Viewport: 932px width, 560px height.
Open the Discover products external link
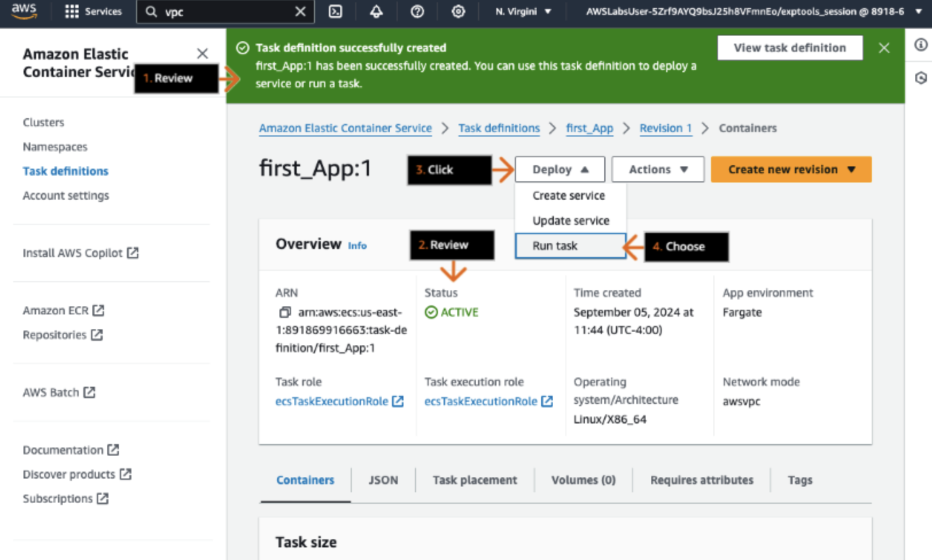coord(77,475)
